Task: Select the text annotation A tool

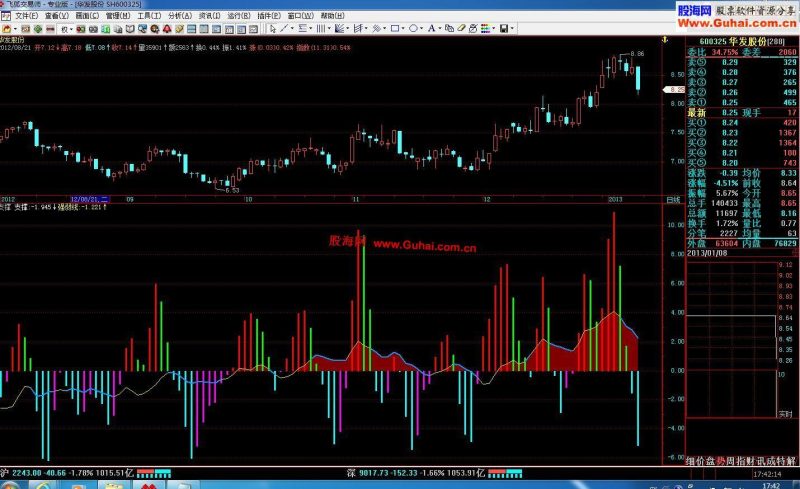Action: tap(432, 29)
